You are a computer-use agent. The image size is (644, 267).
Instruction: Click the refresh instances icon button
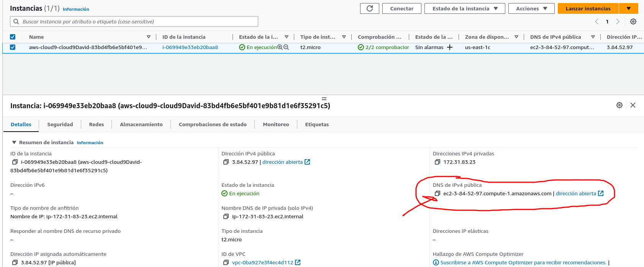coord(369,8)
